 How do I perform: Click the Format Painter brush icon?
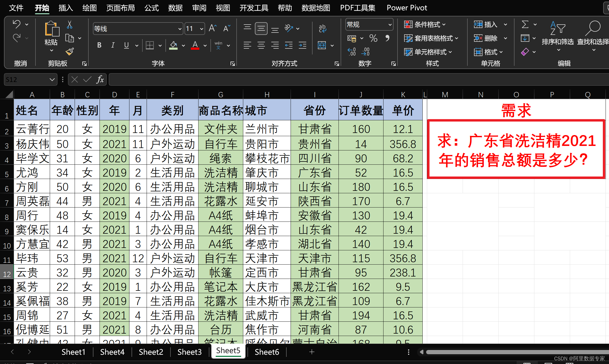click(70, 51)
